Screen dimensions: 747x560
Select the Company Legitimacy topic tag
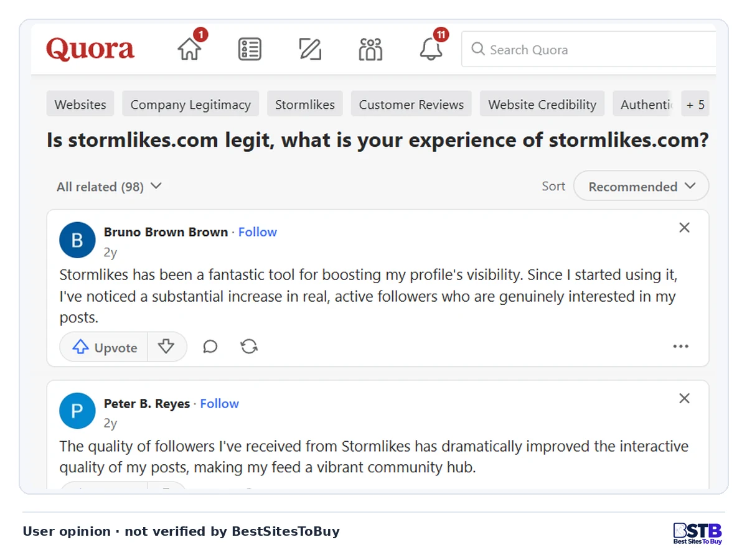tap(190, 104)
